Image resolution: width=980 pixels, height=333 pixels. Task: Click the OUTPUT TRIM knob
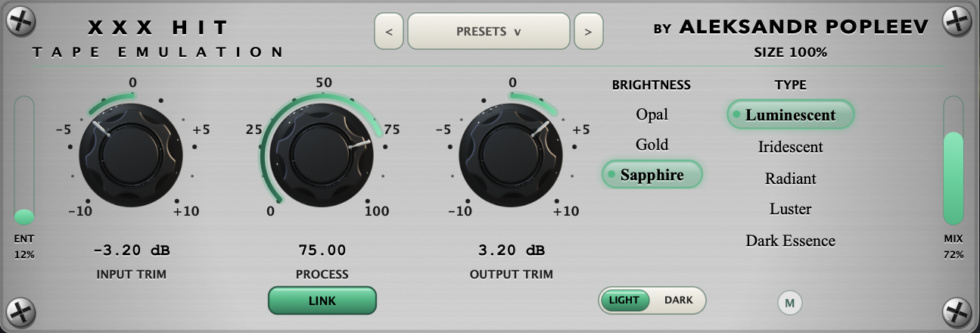click(x=511, y=154)
